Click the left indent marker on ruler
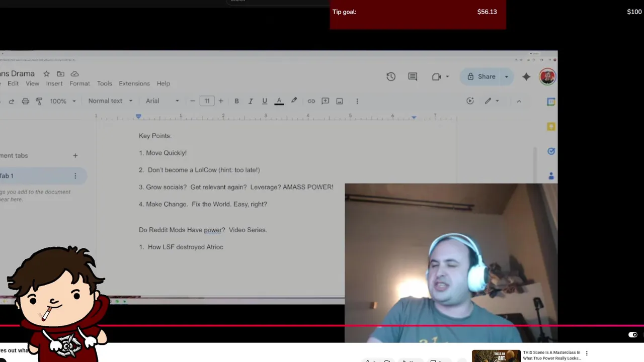 (138, 116)
